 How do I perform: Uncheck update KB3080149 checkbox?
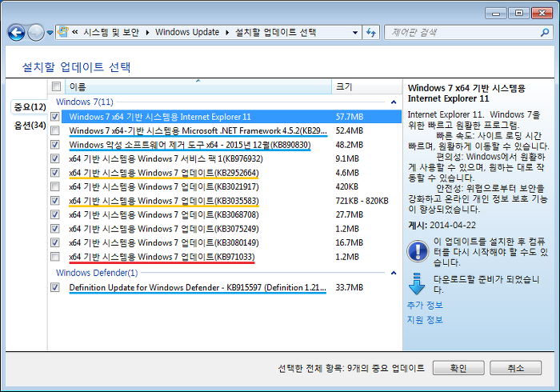point(55,242)
